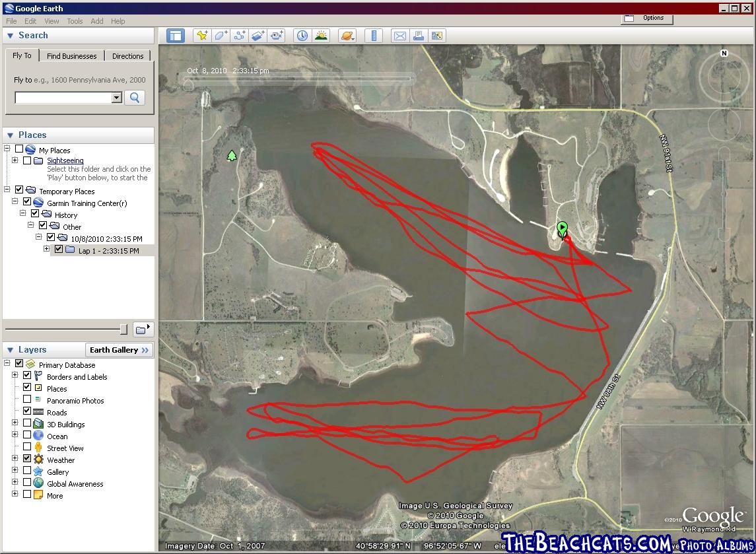756x554 pixels.
Task: Open the Fly To address dropdown arrow
Action: click(x=116, y=98)
